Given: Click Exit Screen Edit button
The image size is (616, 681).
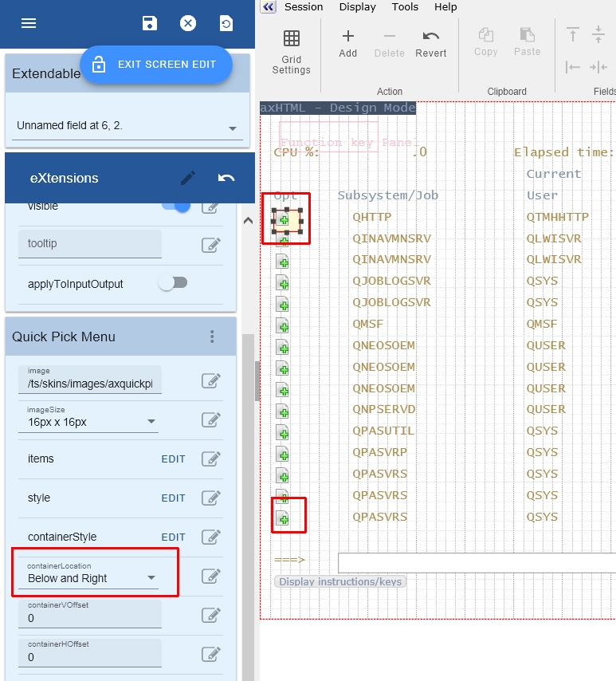Looking at the screenshot, I should (155, 65).
